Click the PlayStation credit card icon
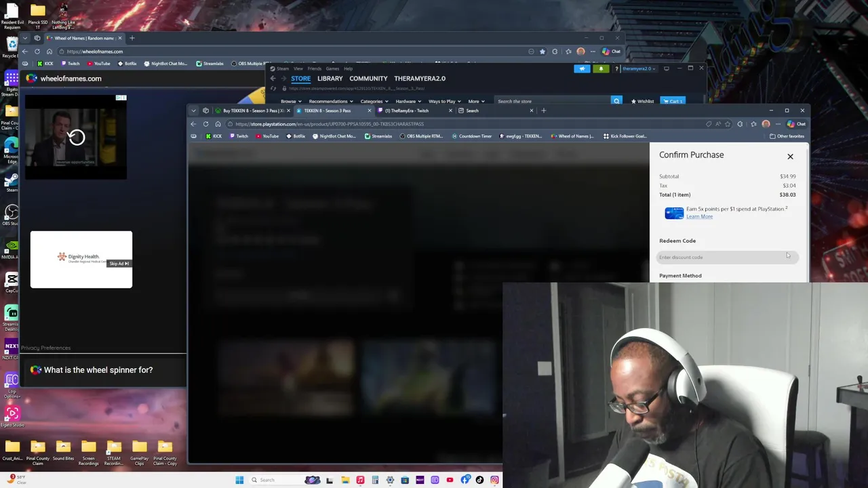Screen dimensions: 868x488 [x=674, y=213]
